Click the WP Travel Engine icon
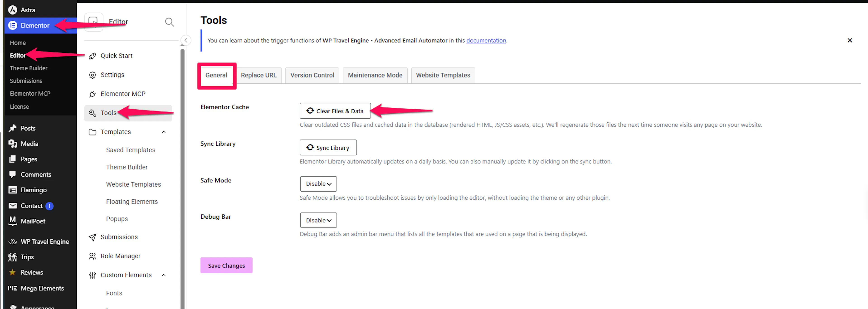Viewport: 868px width, 309px height. pos(12,242)
